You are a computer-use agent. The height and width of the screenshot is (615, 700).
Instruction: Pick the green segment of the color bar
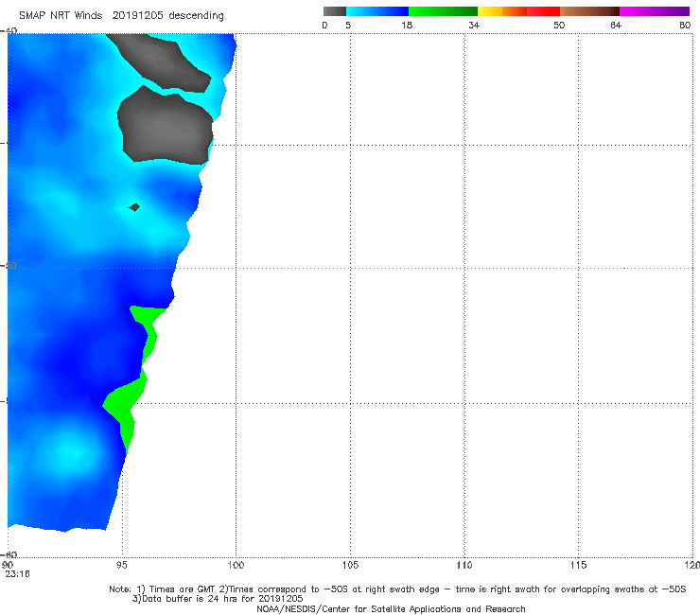(x=443, y=11)
